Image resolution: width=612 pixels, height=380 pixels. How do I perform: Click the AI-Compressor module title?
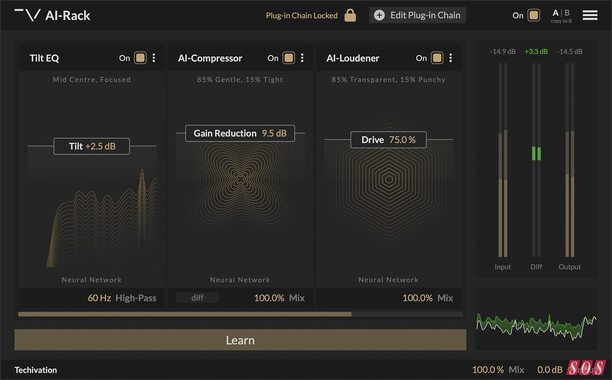(210, 58)
